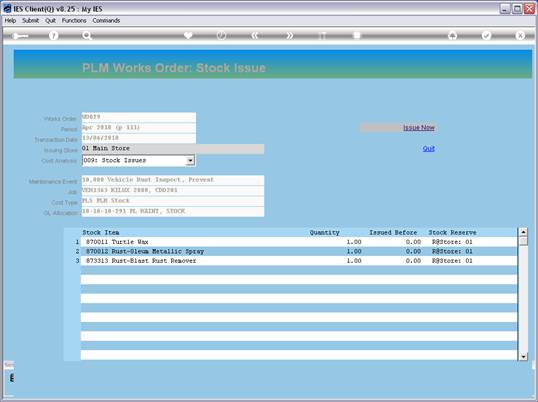538x402 pixels.
Task: Click the stock list scrollbar up arrow
Action: pos(523,232)
